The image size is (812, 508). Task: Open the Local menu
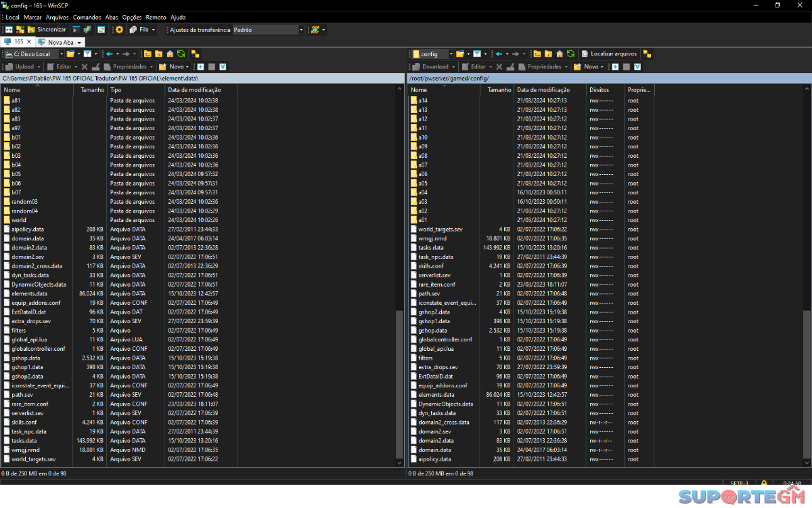point(12,17)
